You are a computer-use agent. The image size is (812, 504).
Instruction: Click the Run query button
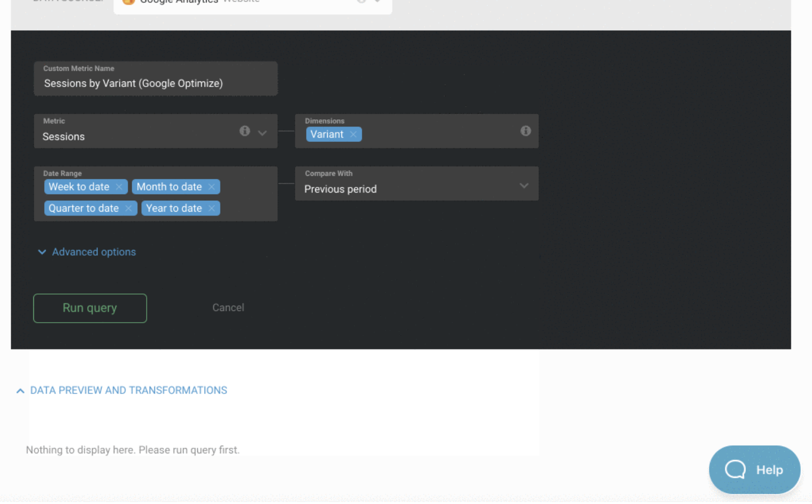click(90, 308)
